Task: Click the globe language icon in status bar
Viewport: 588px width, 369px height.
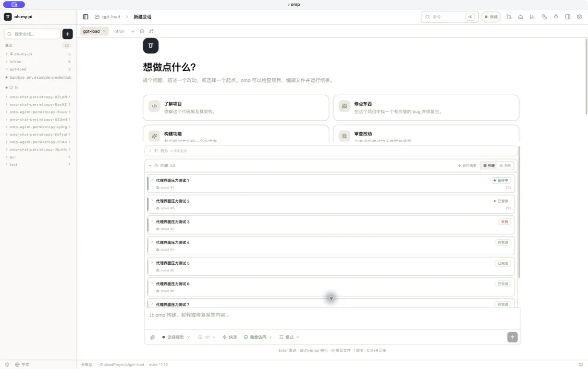Action: click(x=17, y=365)
